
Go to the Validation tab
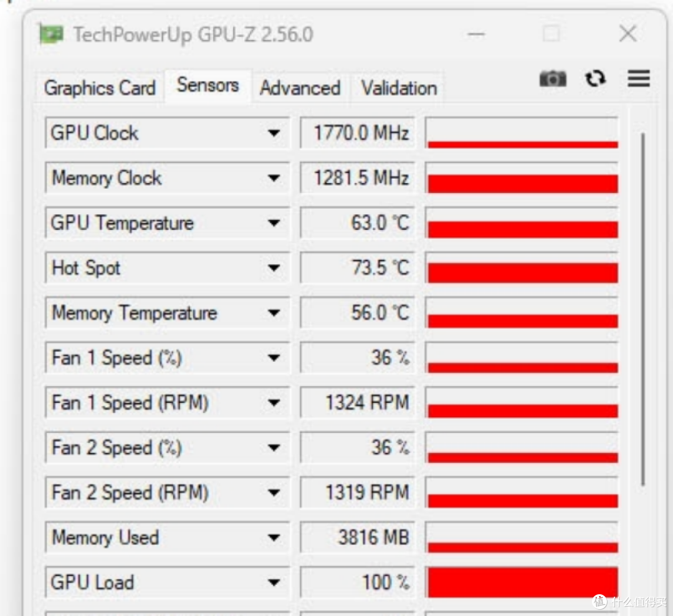point(399,88)
